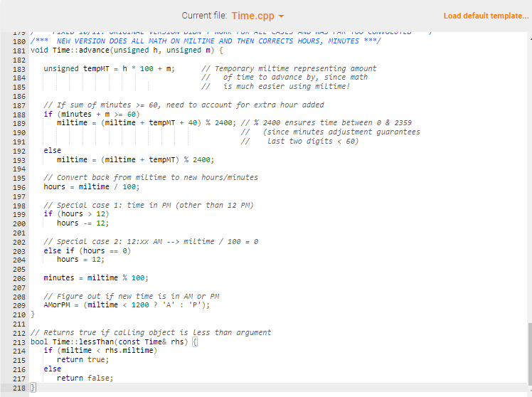Click 'hours = 12;' statement
The width and height of the screenshot is (532, 397).
coord(81,260)
